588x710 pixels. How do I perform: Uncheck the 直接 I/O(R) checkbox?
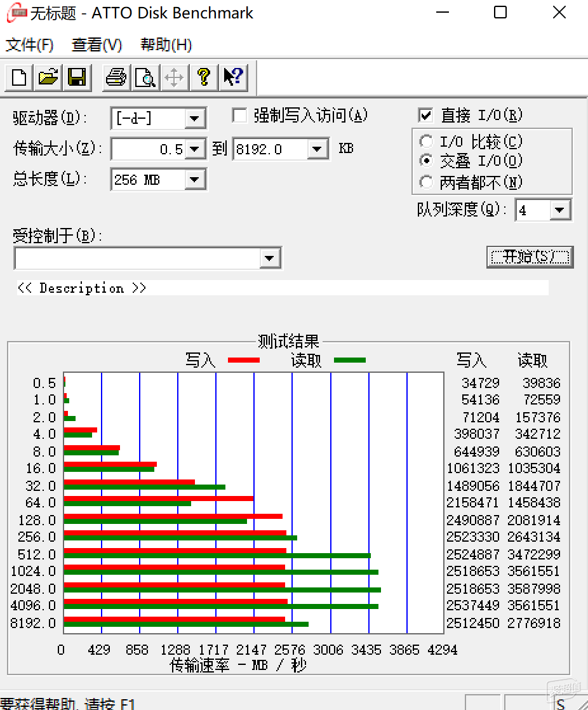pos(425,116)
